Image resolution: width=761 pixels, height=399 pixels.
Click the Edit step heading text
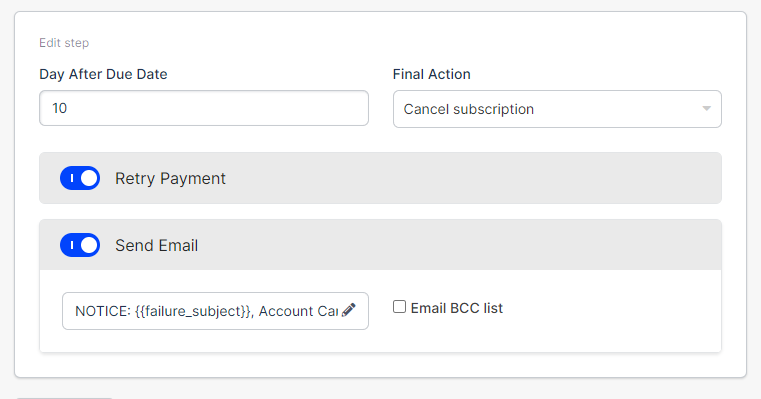[64, 43]
